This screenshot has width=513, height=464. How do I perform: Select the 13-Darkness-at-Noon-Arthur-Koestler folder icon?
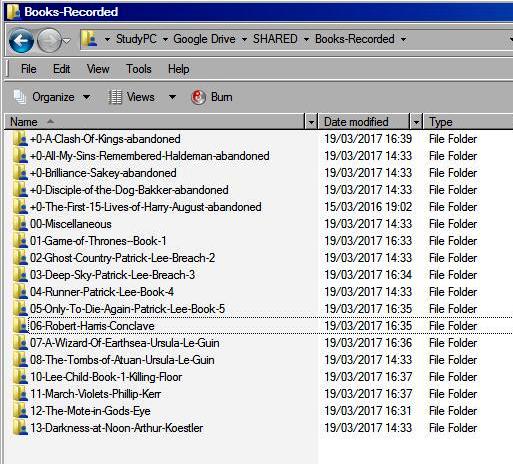click(x=20, y=428)
